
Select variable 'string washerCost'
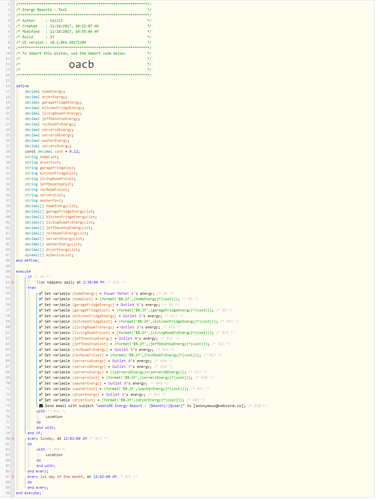point(44,201)
